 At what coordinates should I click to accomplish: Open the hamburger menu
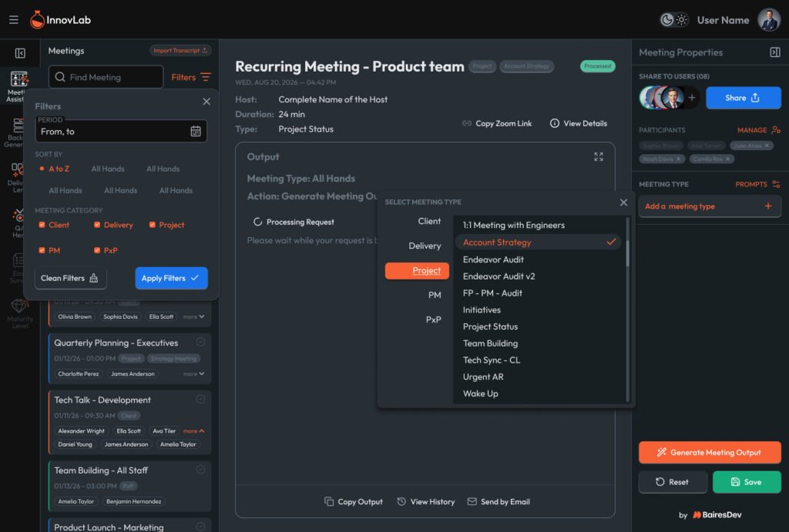coord(14,19)
